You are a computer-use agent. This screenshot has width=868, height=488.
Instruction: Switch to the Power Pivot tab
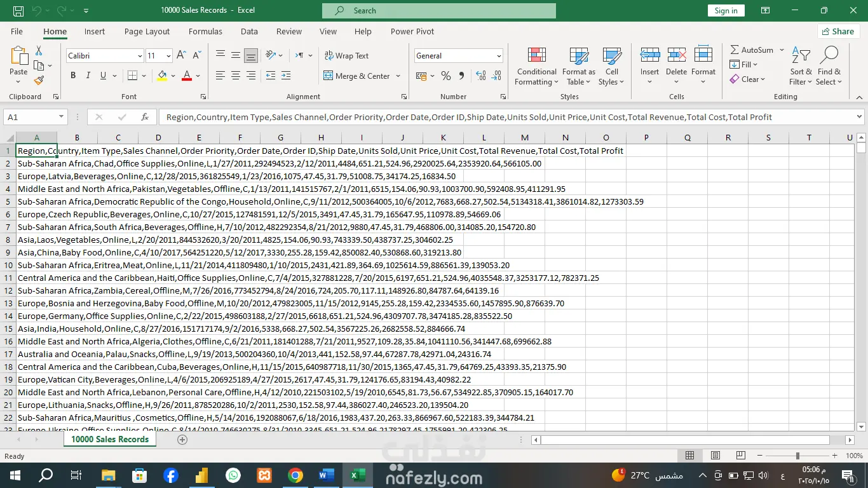pyautogui.click(x=412, y=31)
